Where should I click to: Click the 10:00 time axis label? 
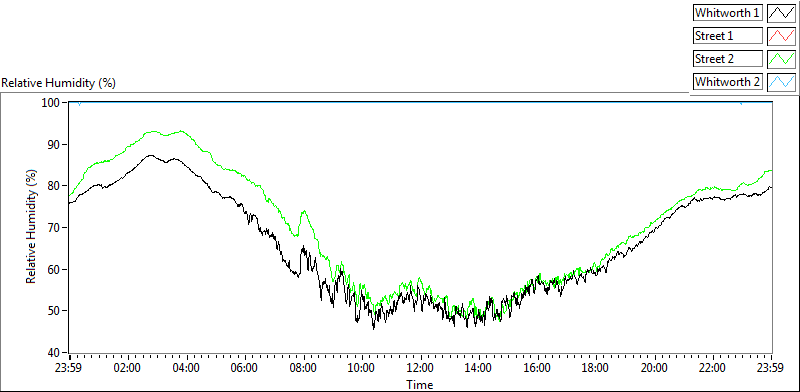point(362,368)
